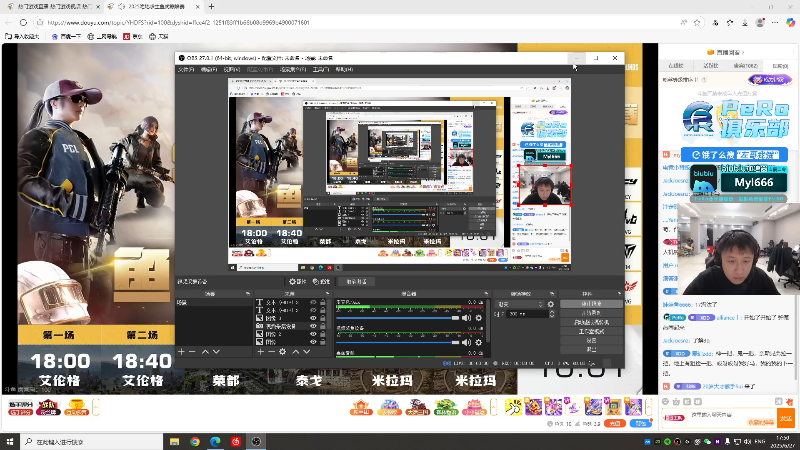Open browser settings and more ellipsis menu
Image resolution: width=800 pixels, height=450 pixels.
coord(775,22)
